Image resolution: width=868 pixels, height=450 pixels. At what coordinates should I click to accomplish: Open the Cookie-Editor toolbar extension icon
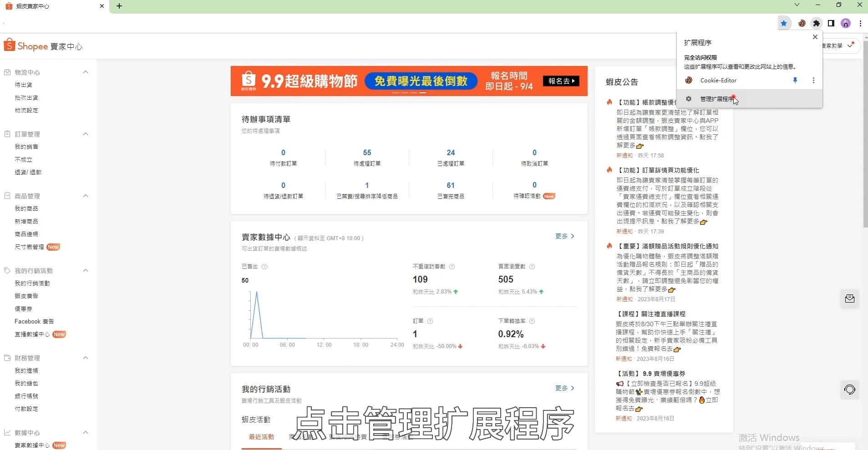tap(802, 23)
